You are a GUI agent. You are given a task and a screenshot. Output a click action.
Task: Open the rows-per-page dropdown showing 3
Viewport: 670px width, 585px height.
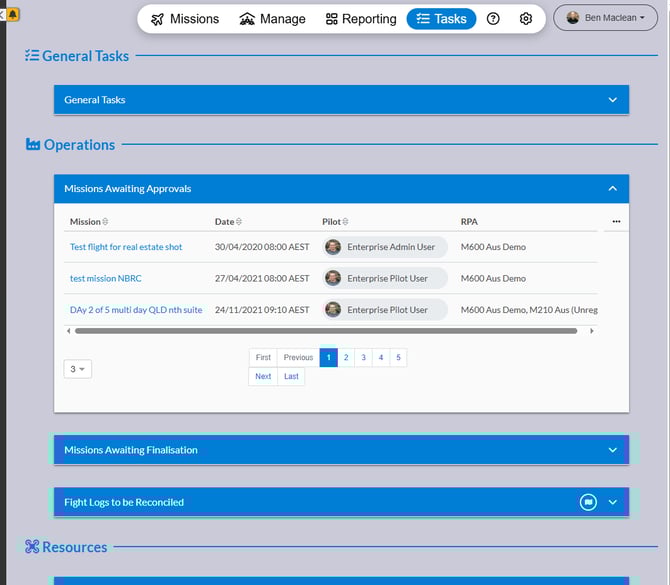click(77, 369)
